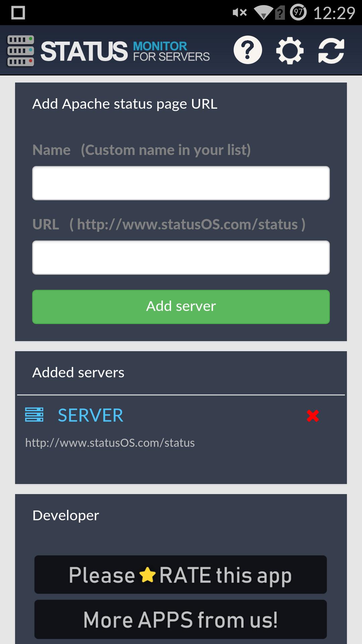Image resolution: width=362 pixels, height=644 pixels.
Task: Click the green Add server button
Action: (181, 307)
